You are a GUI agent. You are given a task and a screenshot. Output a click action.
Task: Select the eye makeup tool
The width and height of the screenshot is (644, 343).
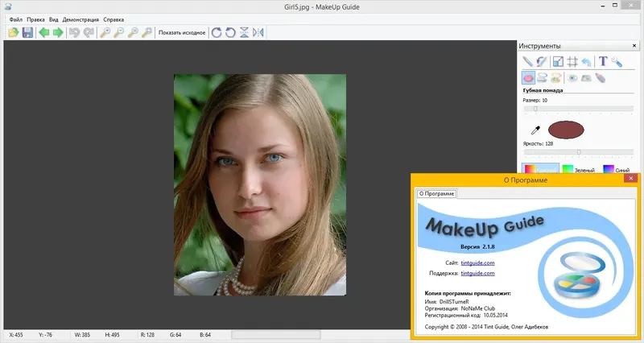572,77
